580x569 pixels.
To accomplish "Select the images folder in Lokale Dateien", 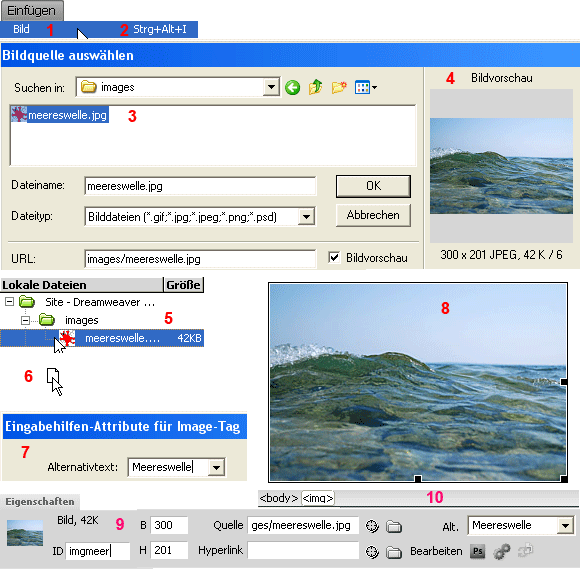I will pyautogui.click(x=69, y=320).
